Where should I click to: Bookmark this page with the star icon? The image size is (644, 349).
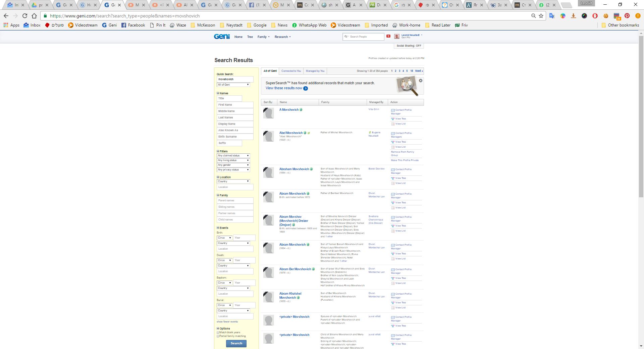541,16
